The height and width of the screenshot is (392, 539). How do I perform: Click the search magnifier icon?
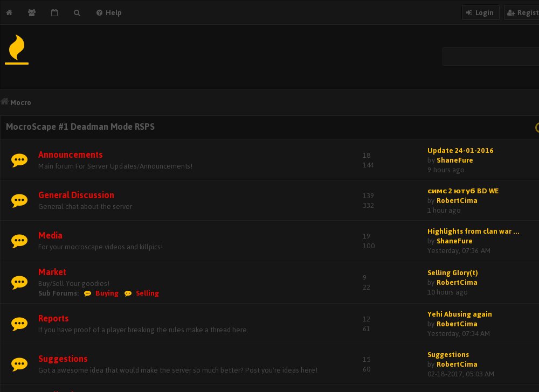[x=77, y=12]
